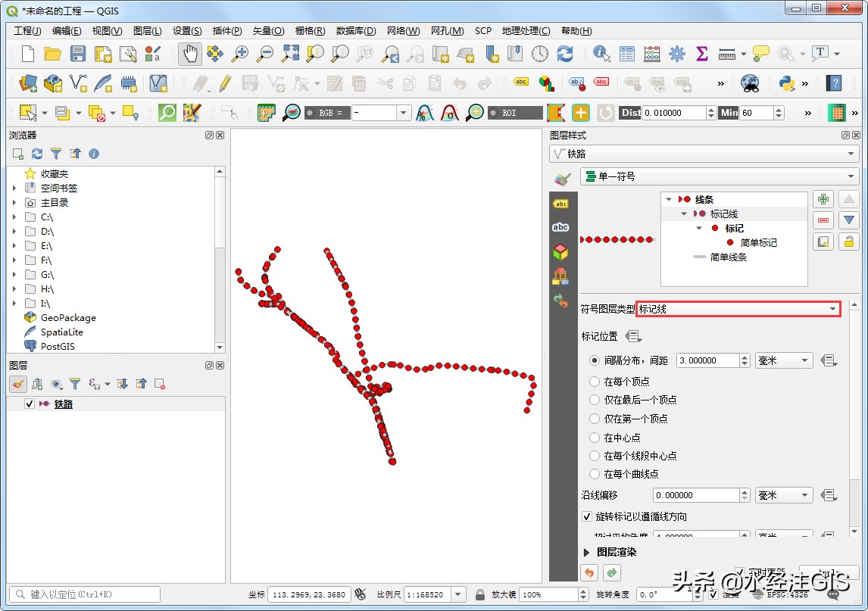Viewport: 868px width, 611px height.
Task: Click the SCP add ROI plus icon
Action: [x=580, y=113]
